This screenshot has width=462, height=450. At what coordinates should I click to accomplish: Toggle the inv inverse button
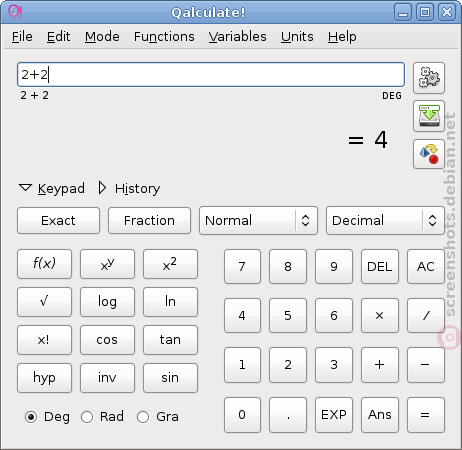[x=107, y=378]
